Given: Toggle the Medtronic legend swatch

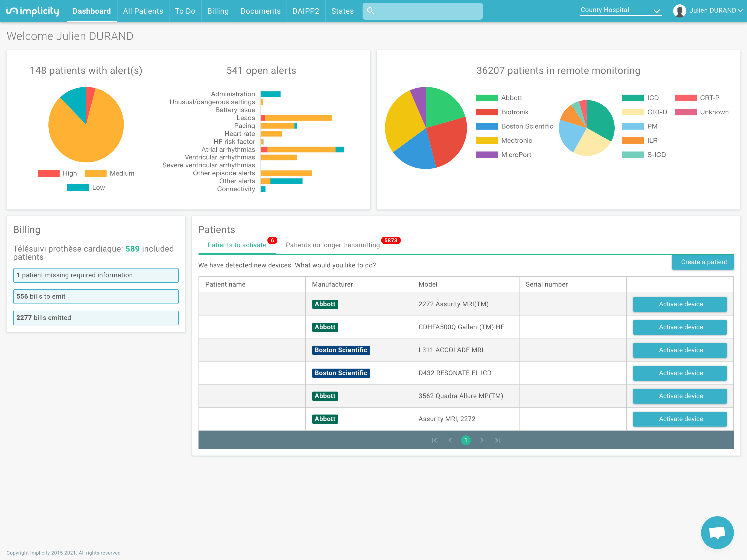Looking at the screenshot, I should click(x=487, y=141).
